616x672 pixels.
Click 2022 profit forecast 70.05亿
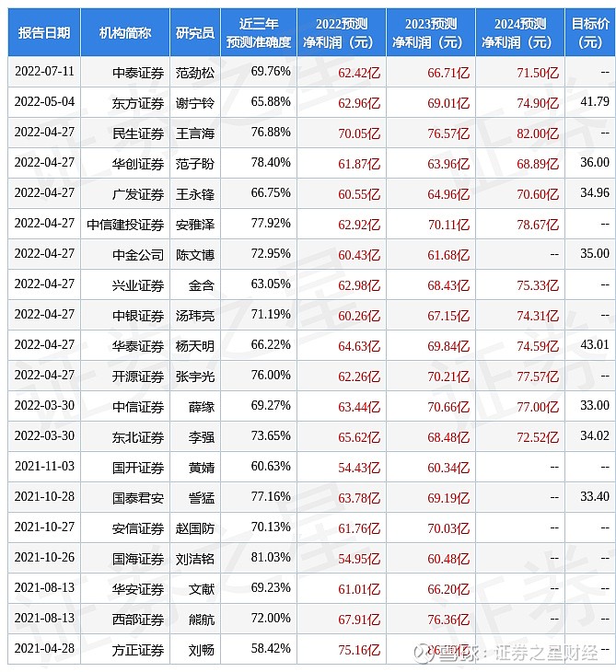(359, 133)
